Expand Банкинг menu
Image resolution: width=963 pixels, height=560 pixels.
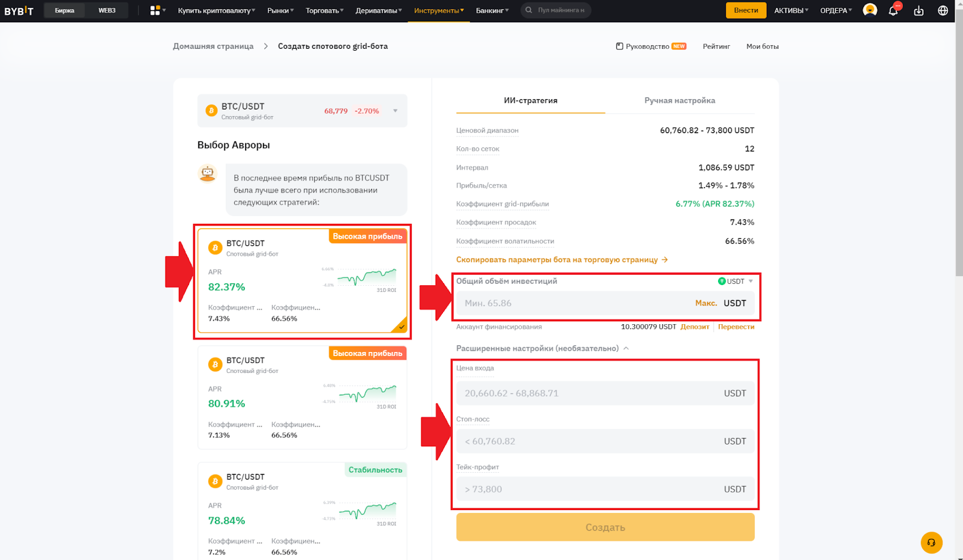click(492, 11)
